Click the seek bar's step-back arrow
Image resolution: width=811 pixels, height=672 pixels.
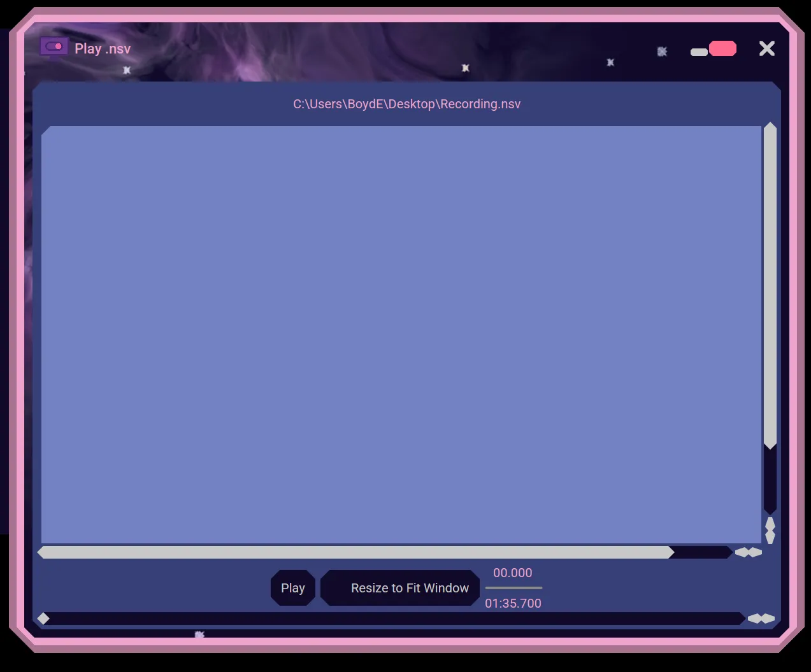tap(754, 618)
